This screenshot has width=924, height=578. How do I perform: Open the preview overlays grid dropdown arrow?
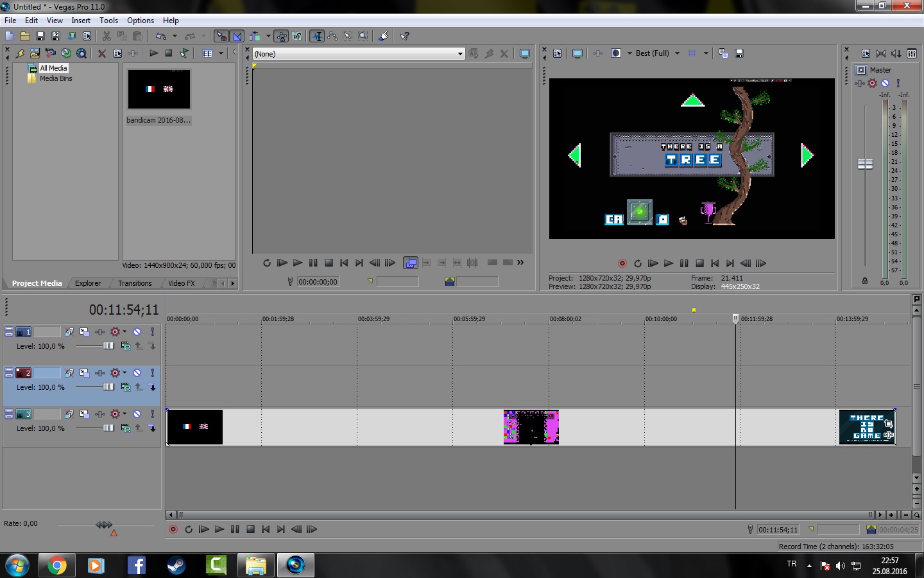click(x=706, y=53)
